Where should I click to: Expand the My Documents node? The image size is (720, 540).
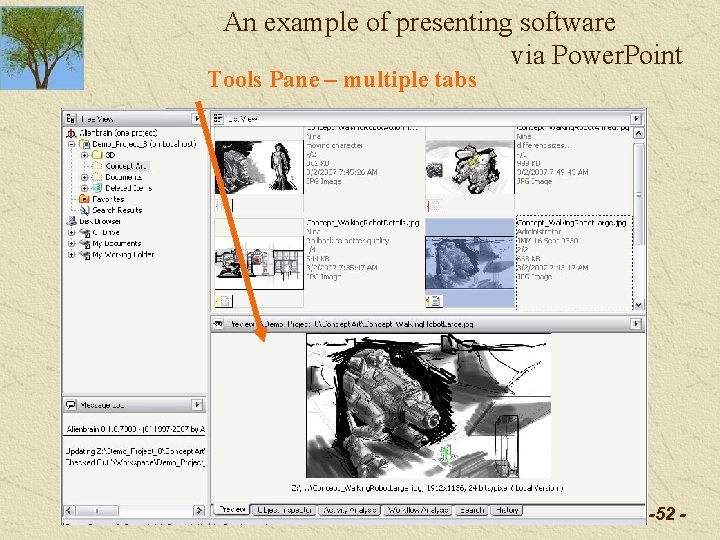71,243
